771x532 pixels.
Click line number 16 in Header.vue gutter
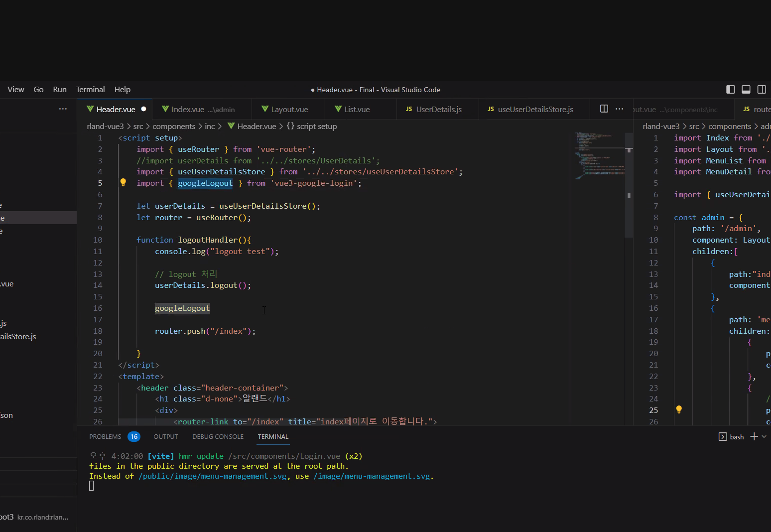pos(98,308)
